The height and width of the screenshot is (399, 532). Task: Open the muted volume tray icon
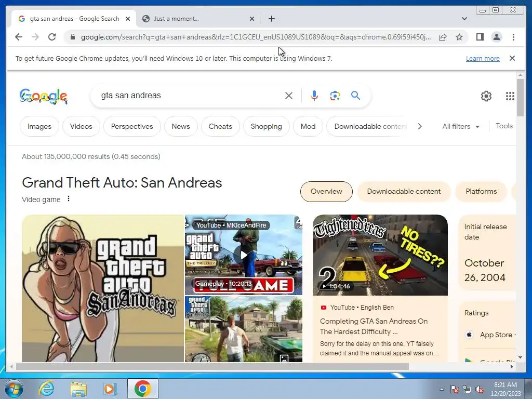(x=480, y=390)
